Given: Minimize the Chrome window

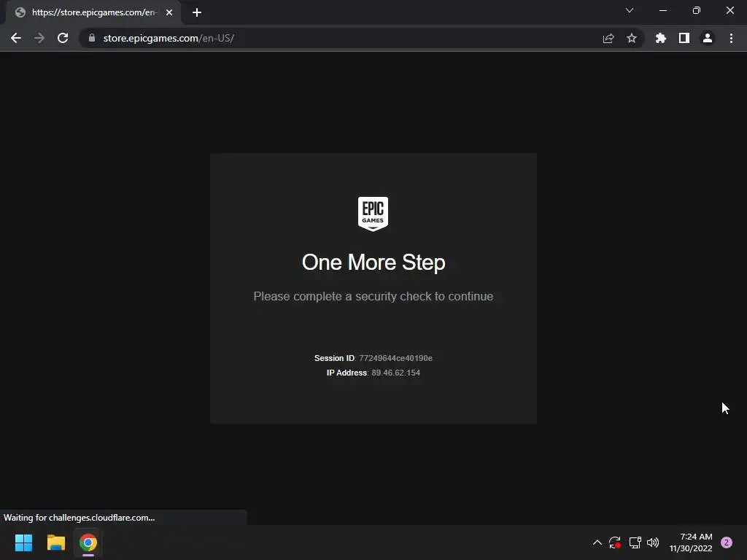Looking at the screenshot, I should coord(662,10).
